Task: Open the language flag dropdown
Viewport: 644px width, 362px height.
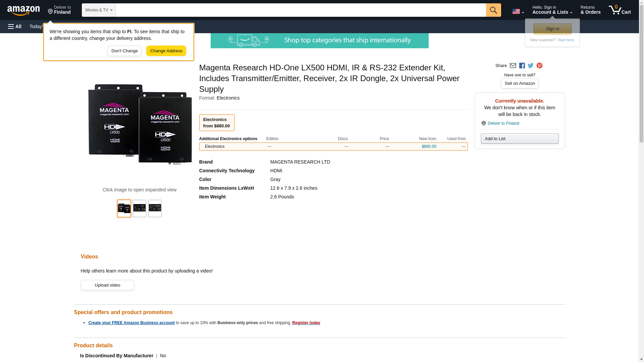Action: (x=518, y=11)
